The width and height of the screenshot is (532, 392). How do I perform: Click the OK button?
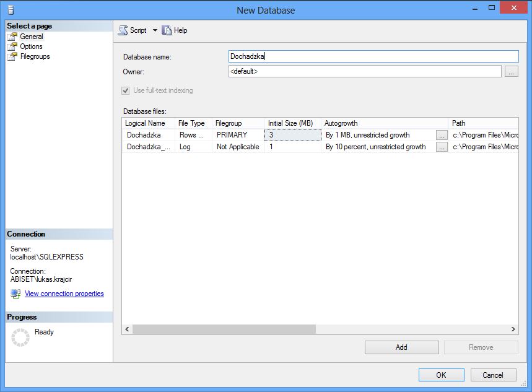[442, 375]
